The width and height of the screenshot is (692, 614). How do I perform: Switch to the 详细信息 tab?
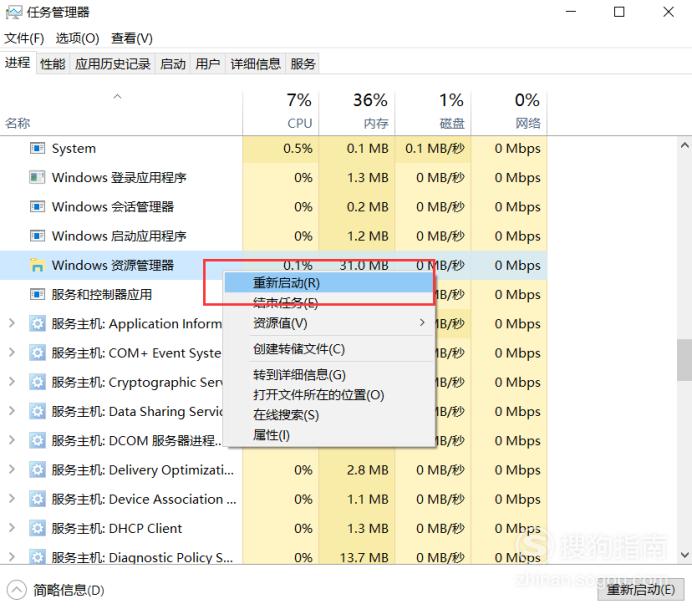[256, 64]
